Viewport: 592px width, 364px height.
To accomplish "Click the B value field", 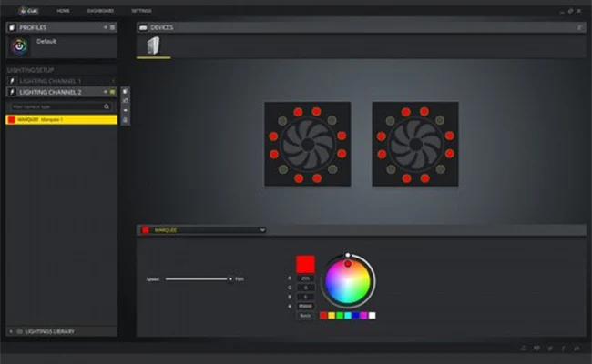I will click(305, 297).
